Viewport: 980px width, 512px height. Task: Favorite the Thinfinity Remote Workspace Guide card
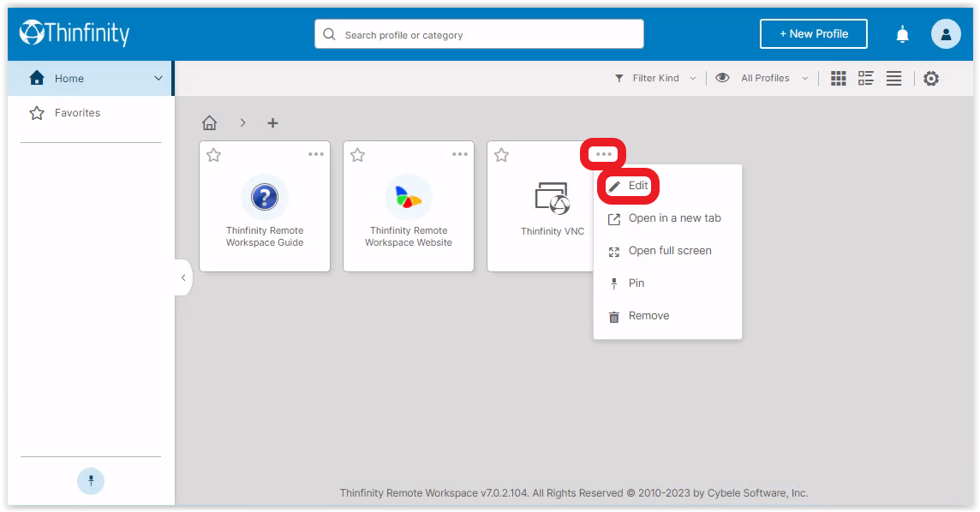[x=214, y=155]
